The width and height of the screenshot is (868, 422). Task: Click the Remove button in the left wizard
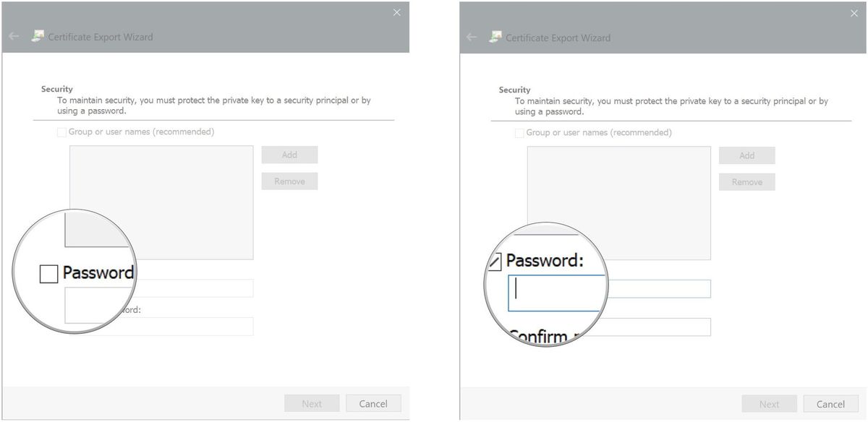click(x=289, y=181)
